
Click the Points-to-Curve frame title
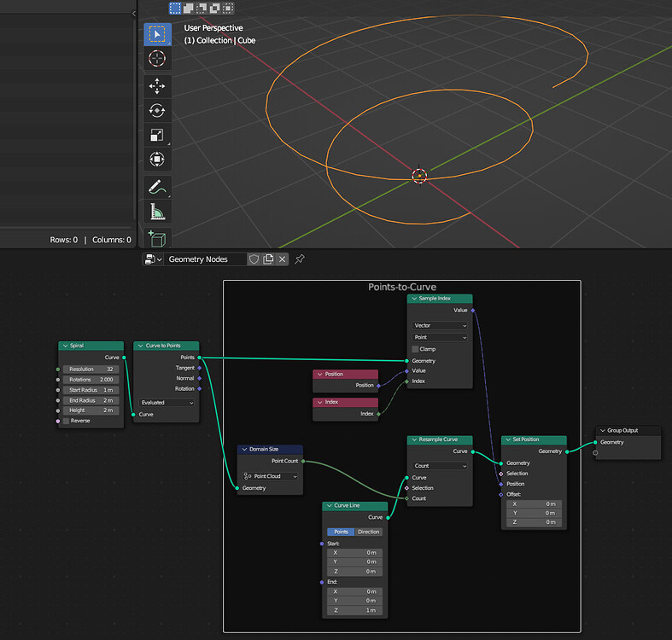(x=402, y=287)
